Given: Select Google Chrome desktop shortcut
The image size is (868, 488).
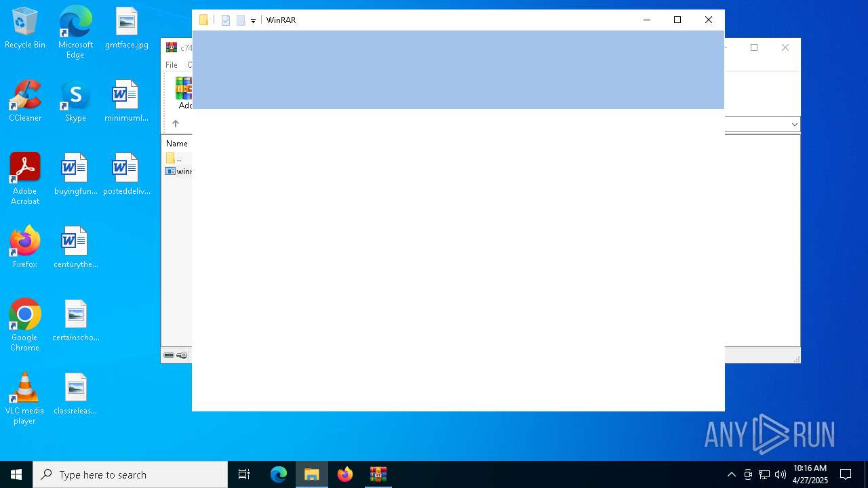Looking at the screenshot, I should pyautogui.click(x=25, y=325).
